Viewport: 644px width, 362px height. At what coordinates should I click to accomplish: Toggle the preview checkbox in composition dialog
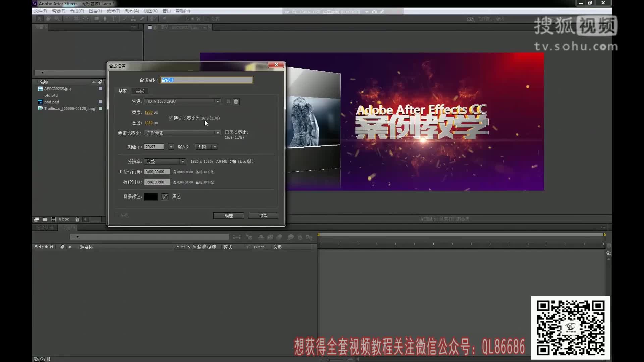pos(117,215)
